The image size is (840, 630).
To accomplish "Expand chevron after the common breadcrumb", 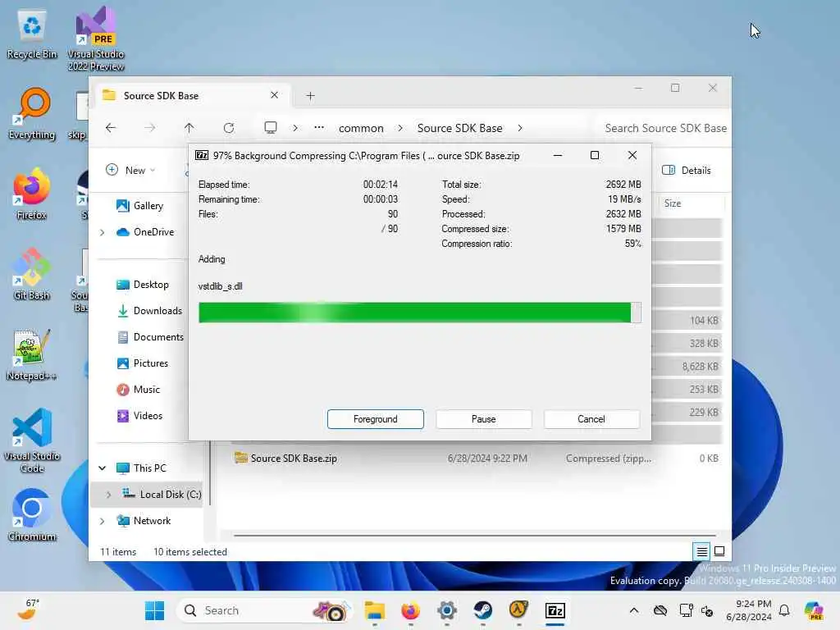I will tap(400, 128).
